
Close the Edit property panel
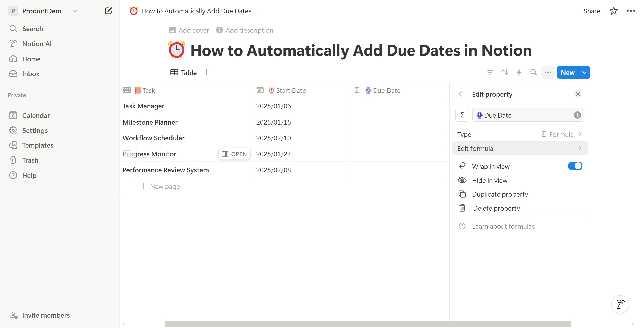coord(578,94)
